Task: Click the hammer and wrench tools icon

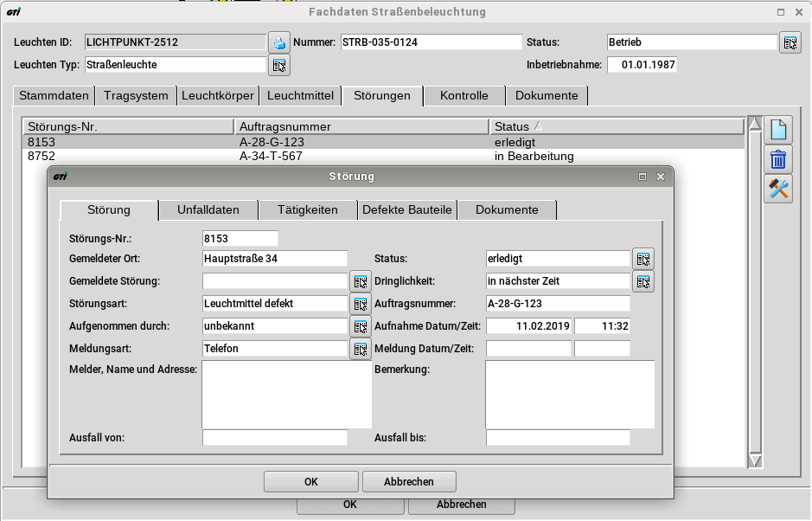Action: click(778, 189)
